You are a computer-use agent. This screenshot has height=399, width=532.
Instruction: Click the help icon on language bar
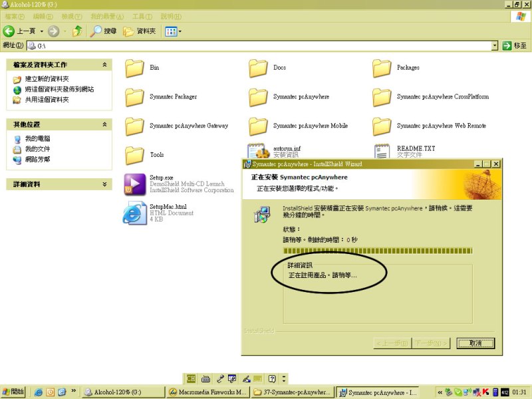point(272,378)
